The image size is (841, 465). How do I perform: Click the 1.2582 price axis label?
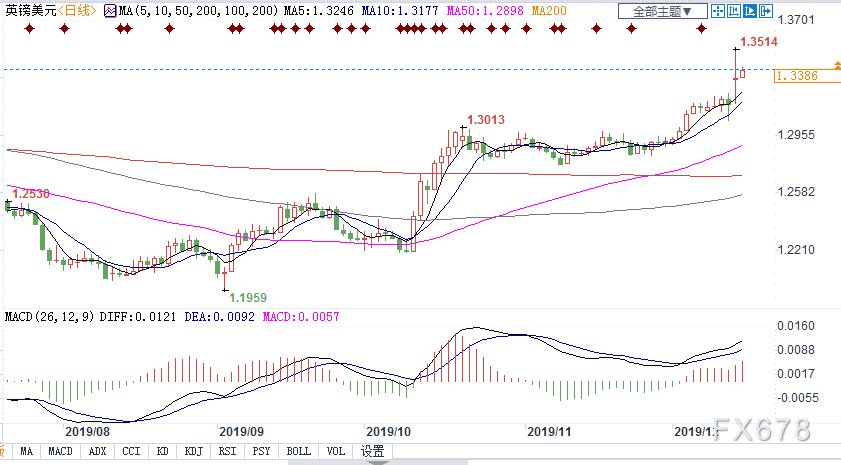click(796, 192)
